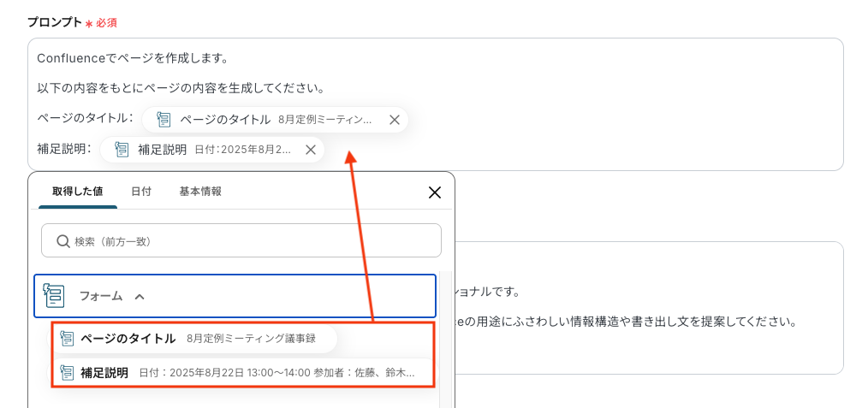The height and width of the screenshot is (408, 868).
Task: Remove the ページのタイトル chip from the prompt
Action: pos(395,120)
